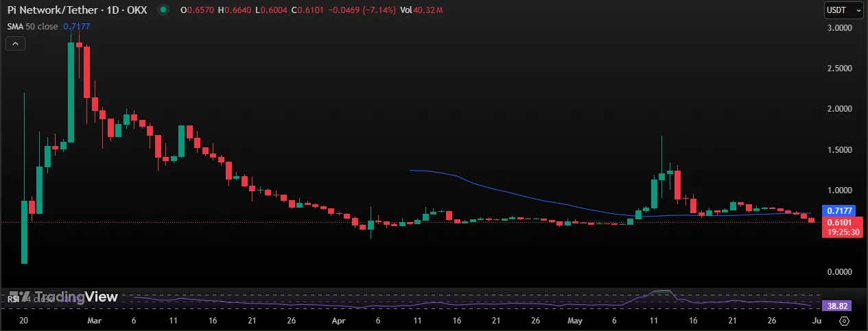Open chart settings gear in time axis corner
This screenshot has height=331, width=868.
tap(844, 320)
